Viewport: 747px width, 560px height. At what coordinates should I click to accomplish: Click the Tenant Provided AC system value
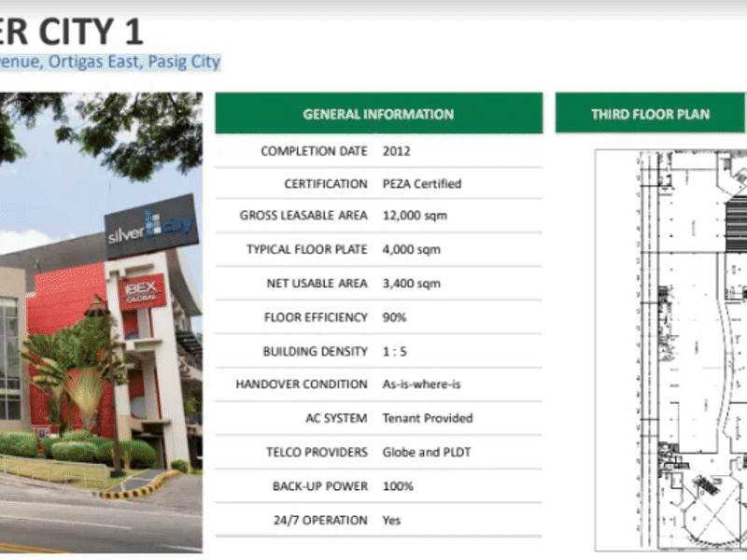coord(427,418)
